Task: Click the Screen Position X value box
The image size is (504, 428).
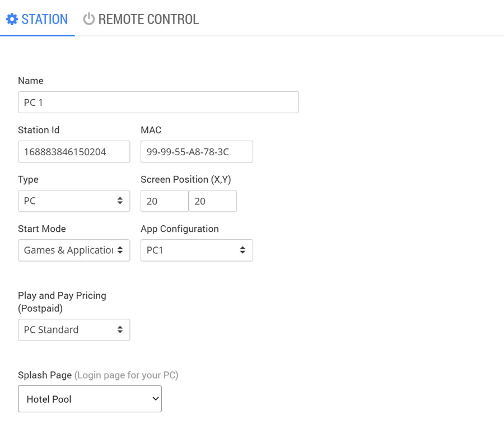Action: (164, 201)
